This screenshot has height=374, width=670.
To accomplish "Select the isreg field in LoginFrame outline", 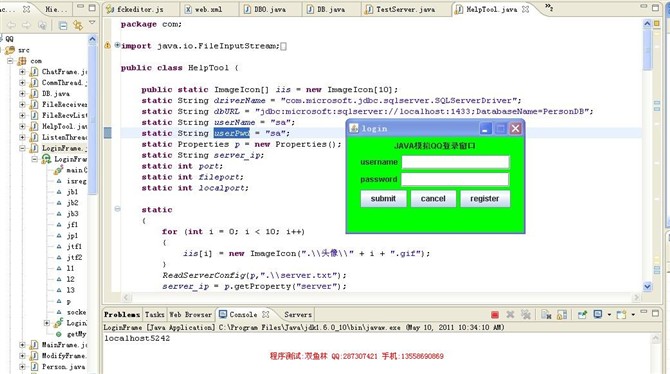I will tap(72, 181).
